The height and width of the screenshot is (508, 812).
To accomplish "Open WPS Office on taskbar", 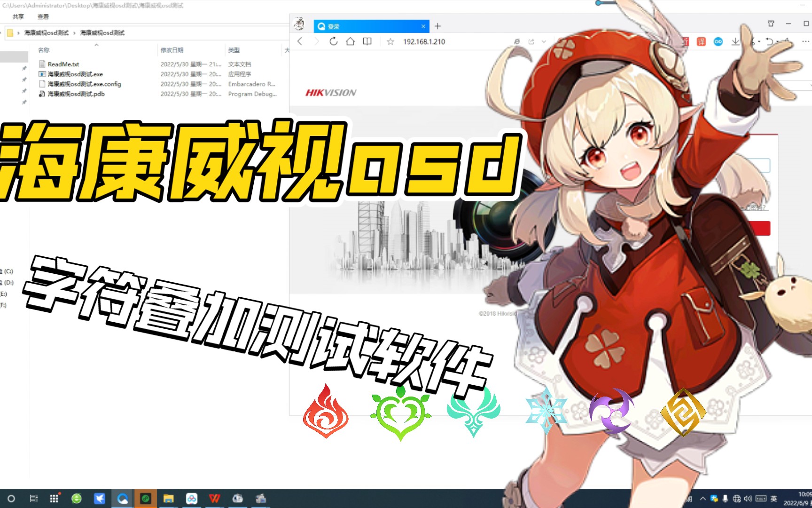I will tap(215, 499).
